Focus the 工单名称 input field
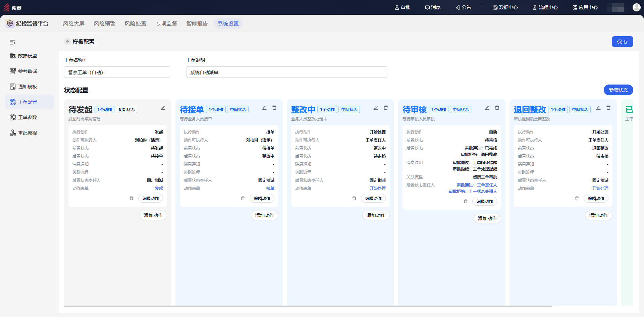 pyautogui.click(x=117, y=72)
